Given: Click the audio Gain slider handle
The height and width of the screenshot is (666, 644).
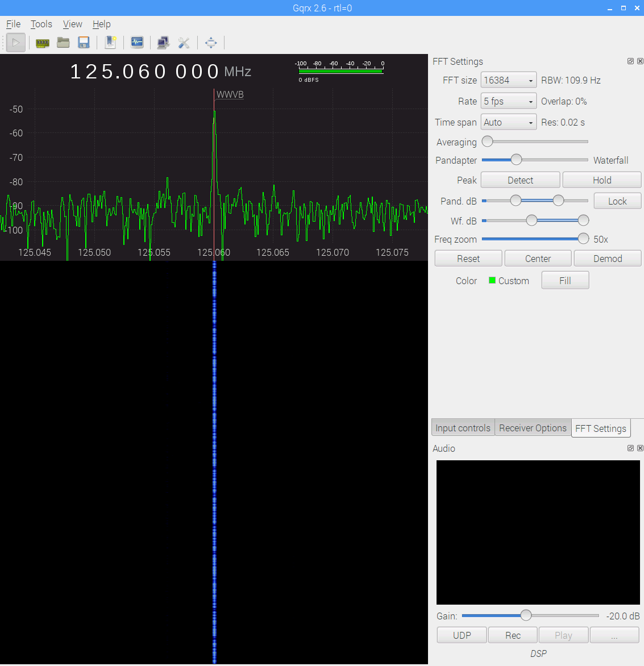Looking at the screenshot, I should pos(526,615).
